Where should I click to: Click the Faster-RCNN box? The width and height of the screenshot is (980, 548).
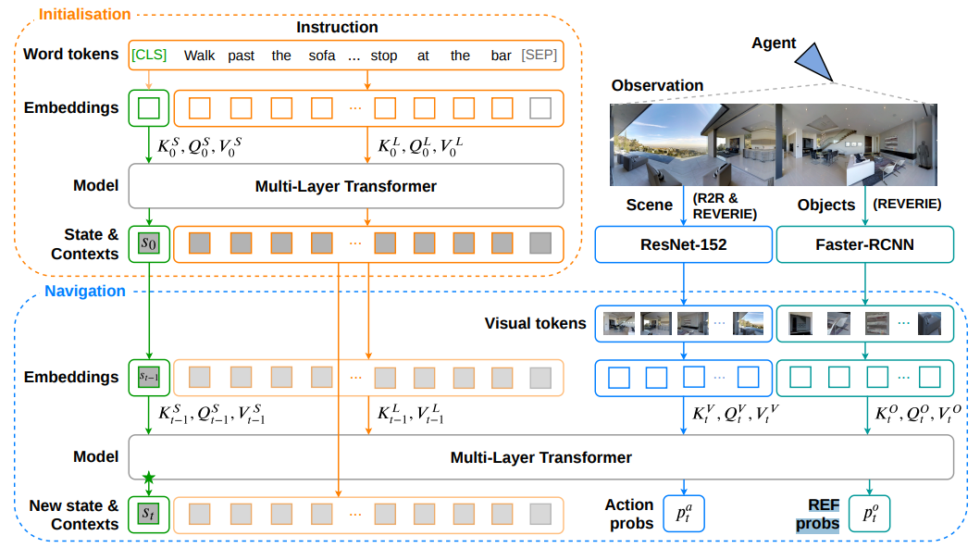(867, 246)
